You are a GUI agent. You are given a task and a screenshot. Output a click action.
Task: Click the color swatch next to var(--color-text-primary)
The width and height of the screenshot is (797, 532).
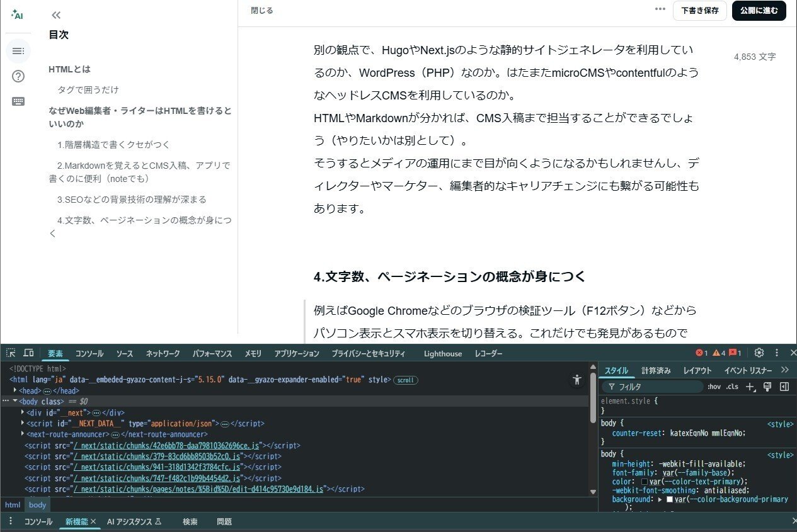pyautogui.click(x=645, y=482)
